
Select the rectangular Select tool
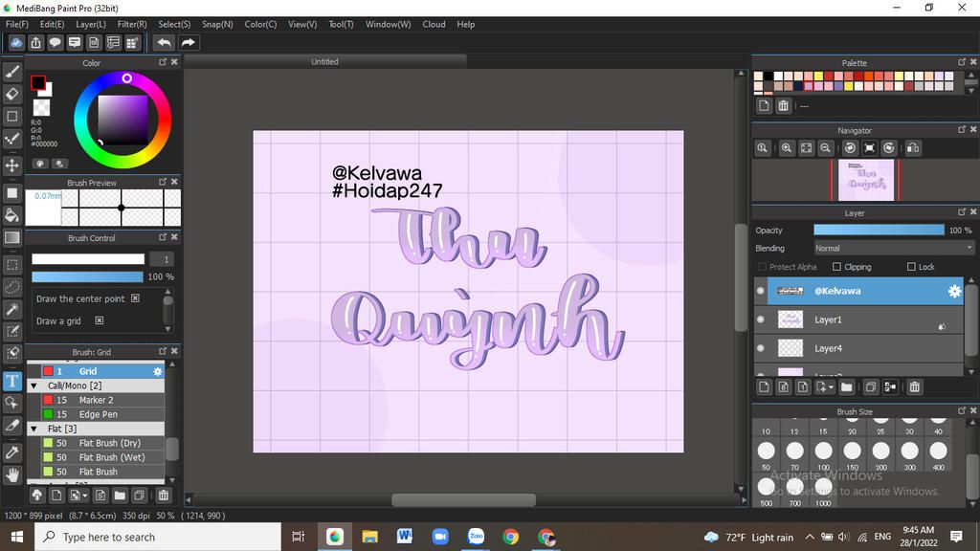coord(11,265)
